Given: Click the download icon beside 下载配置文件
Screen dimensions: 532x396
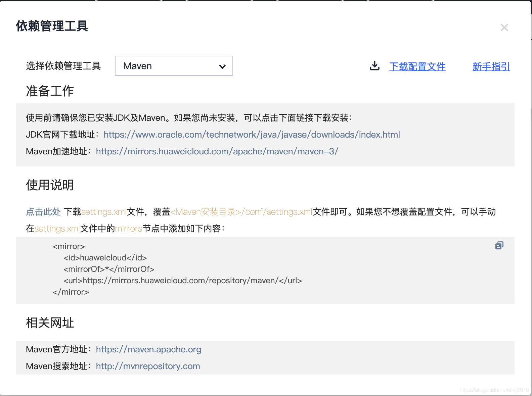Looking at the screenshot, I should (374, 66).
